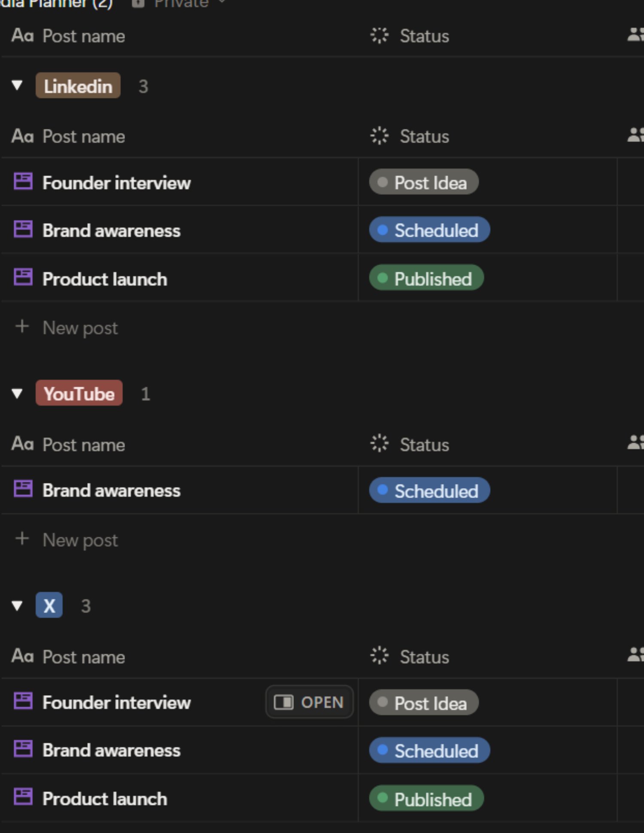Click page icon beside X Brand awareness

(x=23, y=749)
